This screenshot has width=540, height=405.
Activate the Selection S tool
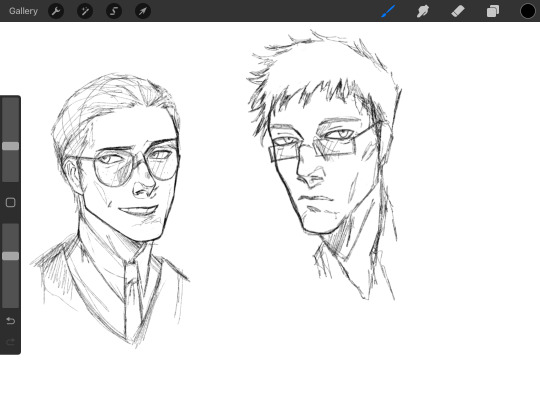coord(114,11)
